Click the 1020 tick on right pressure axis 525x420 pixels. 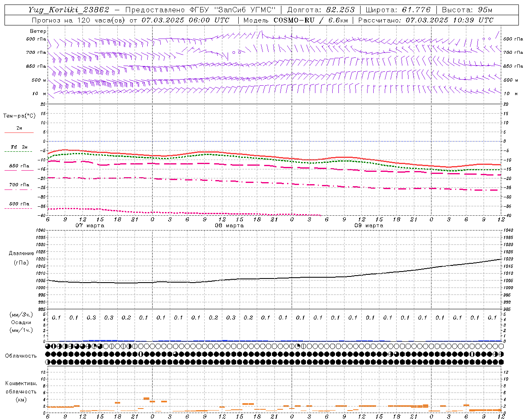[508, 259]
